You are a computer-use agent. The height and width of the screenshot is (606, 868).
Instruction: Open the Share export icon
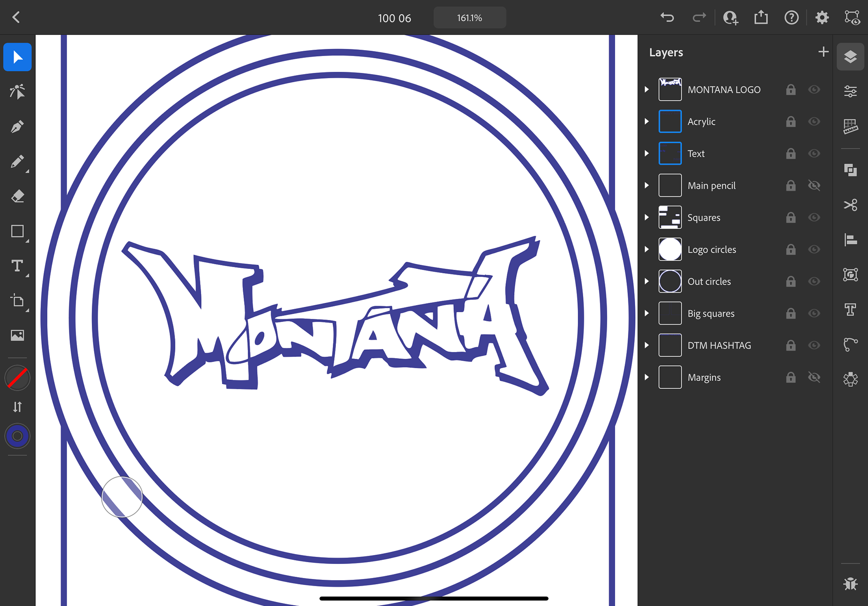[x=761, y=18]
